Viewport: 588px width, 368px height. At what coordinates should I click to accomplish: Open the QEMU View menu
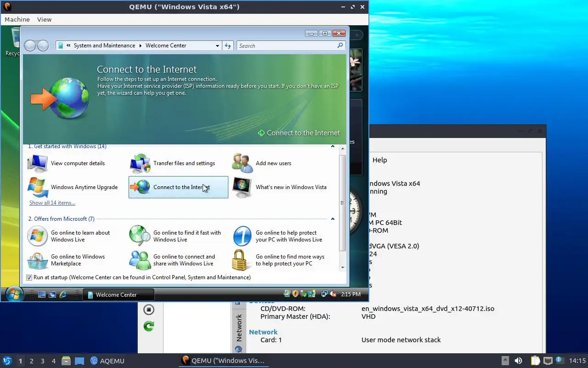click(x=44, y=19)
